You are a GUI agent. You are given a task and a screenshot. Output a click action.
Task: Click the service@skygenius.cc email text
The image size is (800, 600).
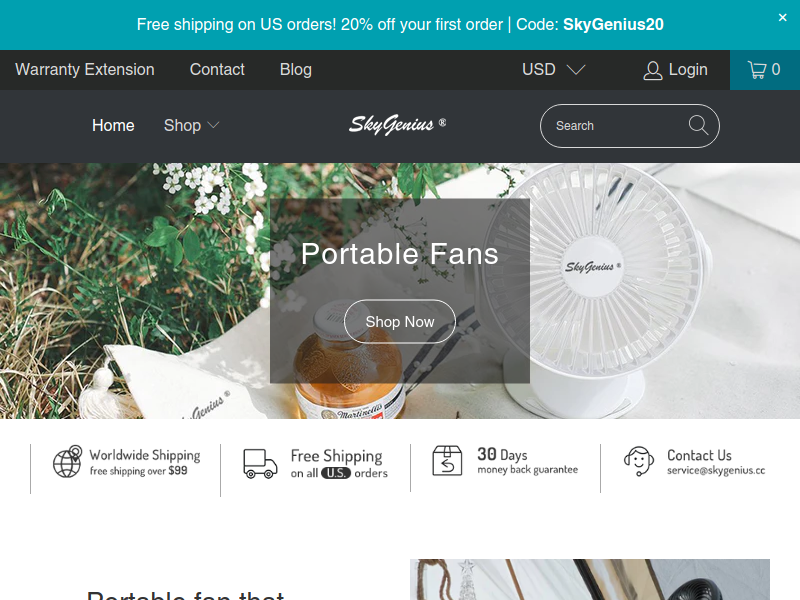(x=716, y=470)
